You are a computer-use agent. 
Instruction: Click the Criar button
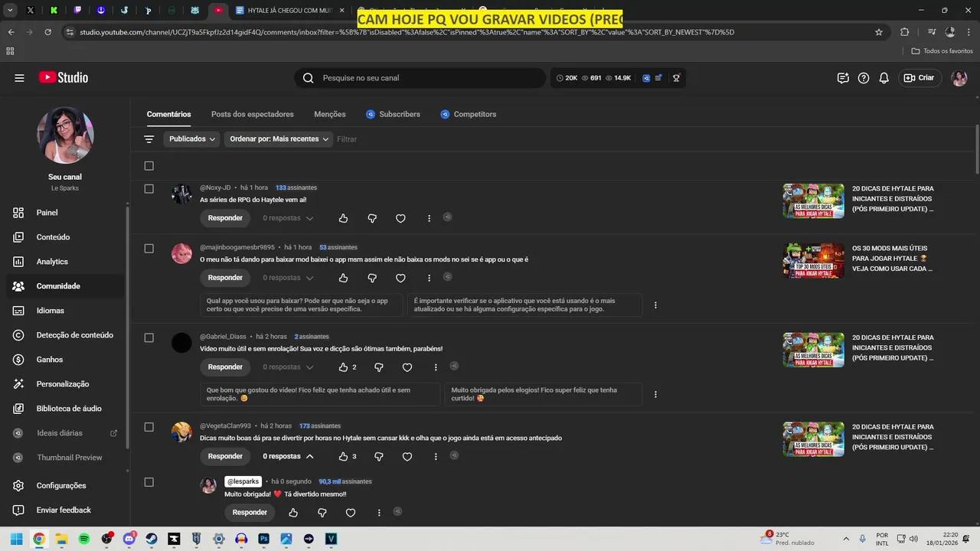tap(919, 78)
